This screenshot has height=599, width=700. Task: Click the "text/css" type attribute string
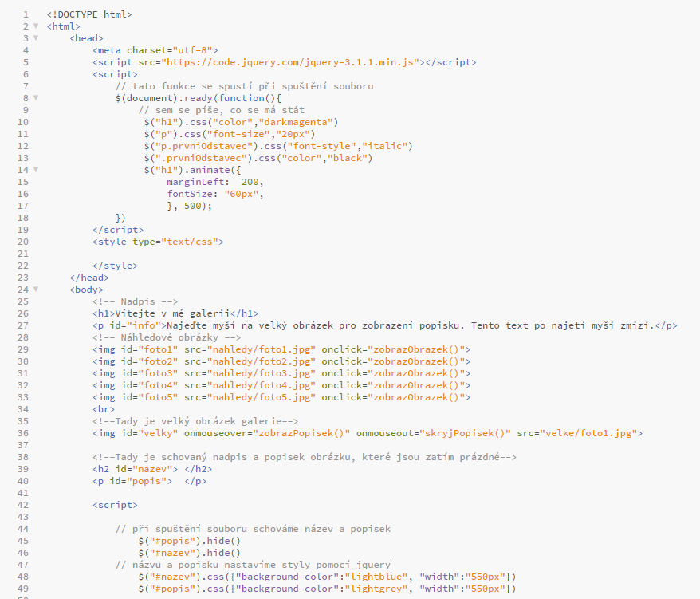coord(190,242)
